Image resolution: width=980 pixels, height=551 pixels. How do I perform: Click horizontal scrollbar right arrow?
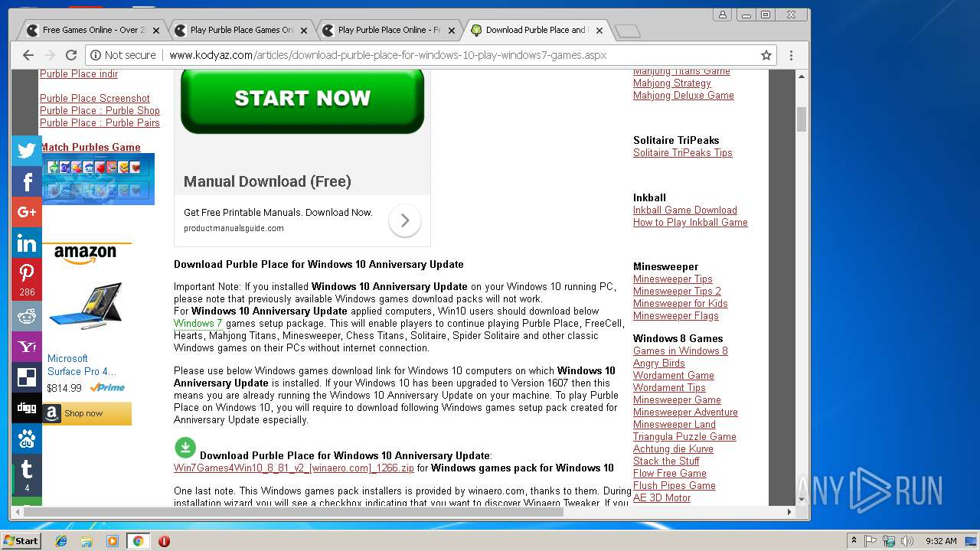click(x=790, y=512)
